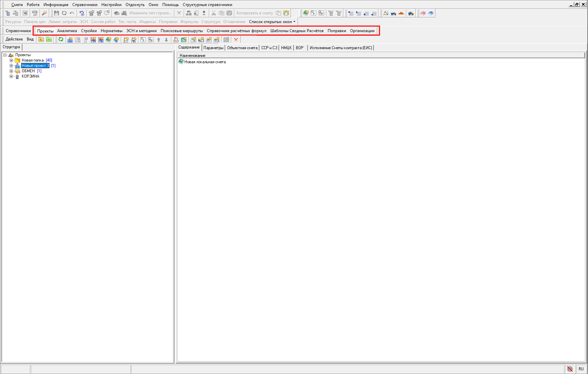This screenshot has width=588, height=374.
Task: Click the pink stacked books icon
Action: click(423, 13)
